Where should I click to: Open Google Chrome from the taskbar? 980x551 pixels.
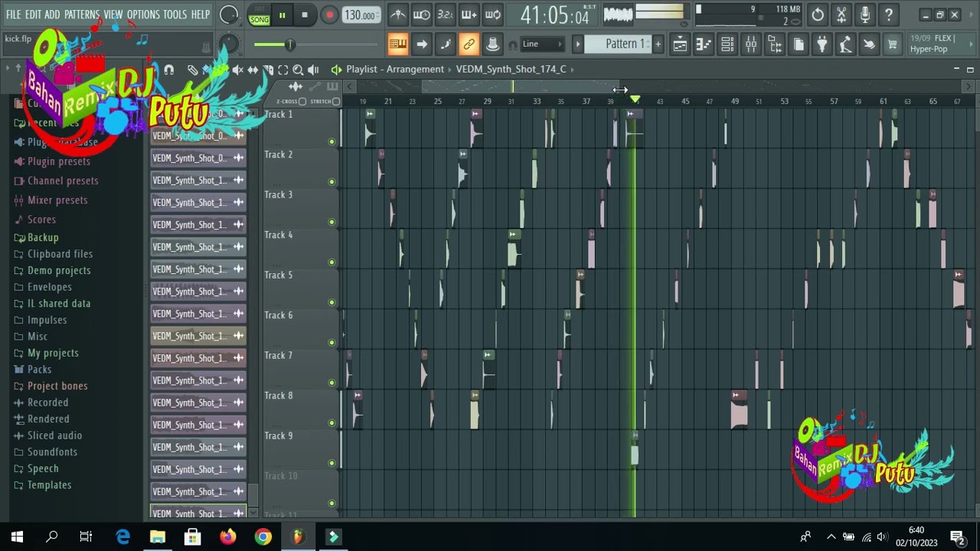point(263,537)
